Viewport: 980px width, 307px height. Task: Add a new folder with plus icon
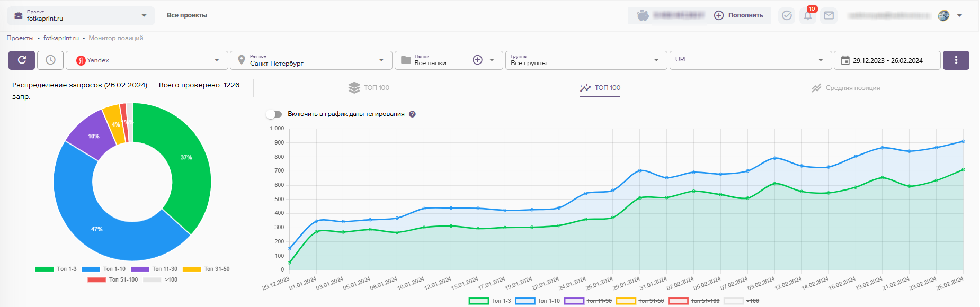click(477, 60)
